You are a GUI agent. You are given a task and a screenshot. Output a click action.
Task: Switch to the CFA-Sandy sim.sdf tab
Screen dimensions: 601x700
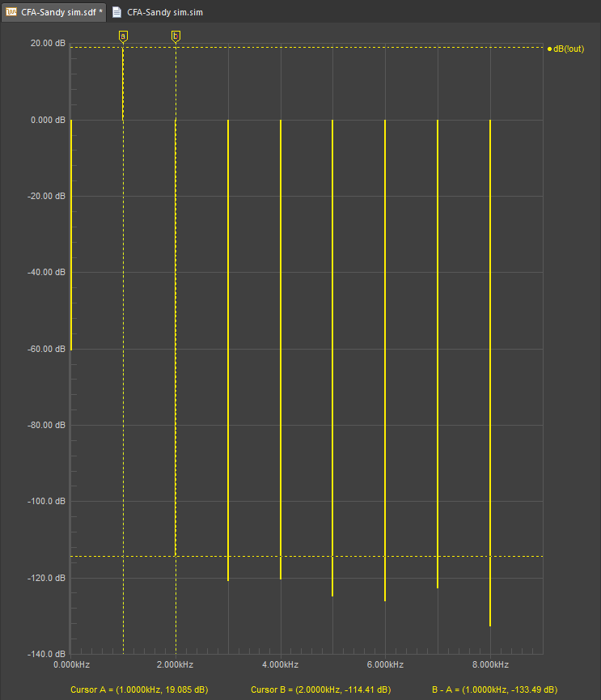54,12
